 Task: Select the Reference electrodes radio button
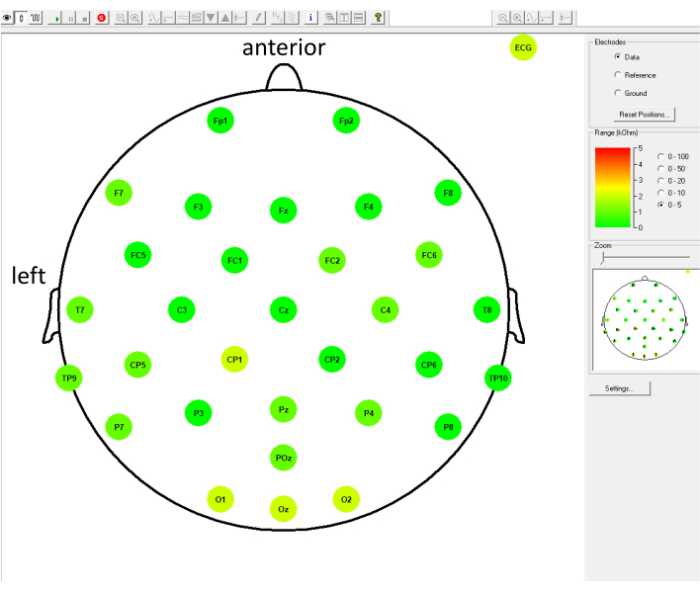coord(617,74)
